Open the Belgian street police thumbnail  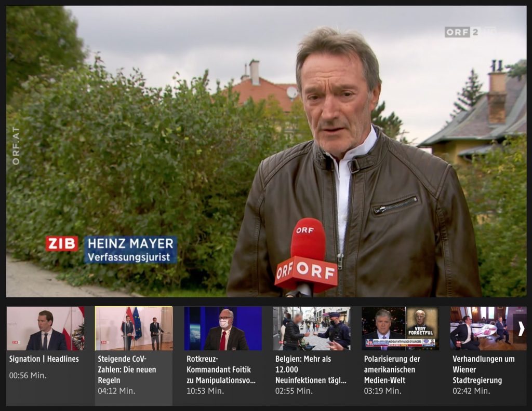312,328
